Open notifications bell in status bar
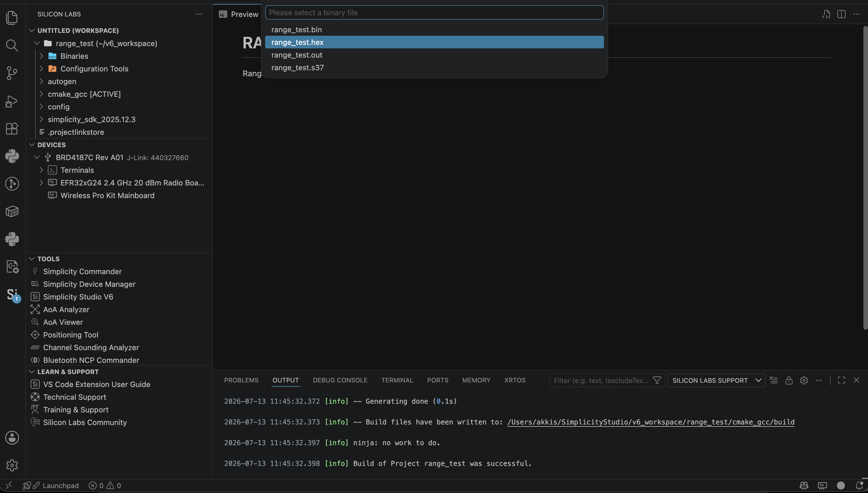This screenshot has height=493, width=868. point(859,486)
